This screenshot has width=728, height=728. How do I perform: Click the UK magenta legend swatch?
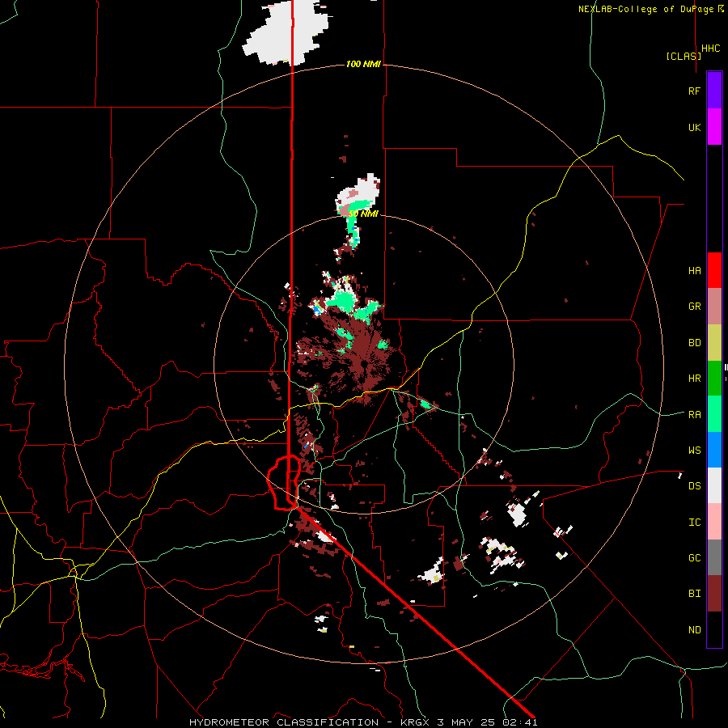[x=714, y=127]
